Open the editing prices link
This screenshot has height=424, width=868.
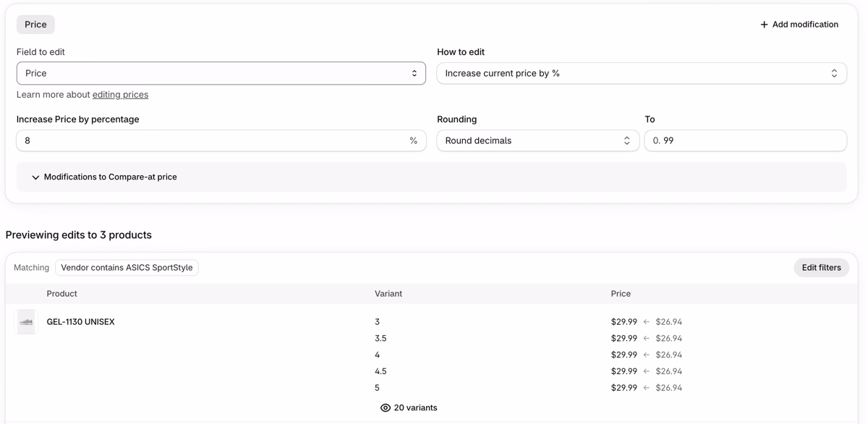(120, 95)
